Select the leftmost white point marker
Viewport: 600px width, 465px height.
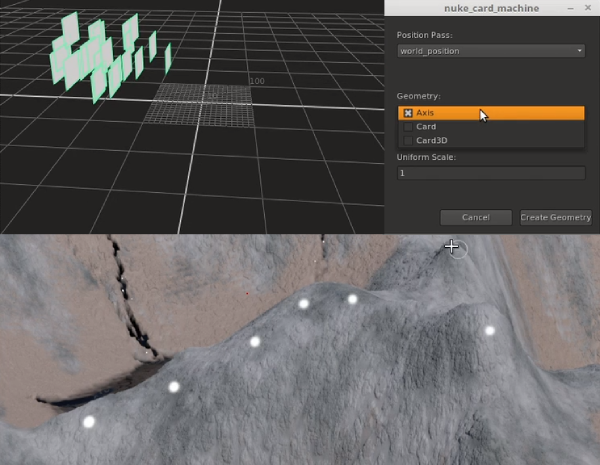89,422
